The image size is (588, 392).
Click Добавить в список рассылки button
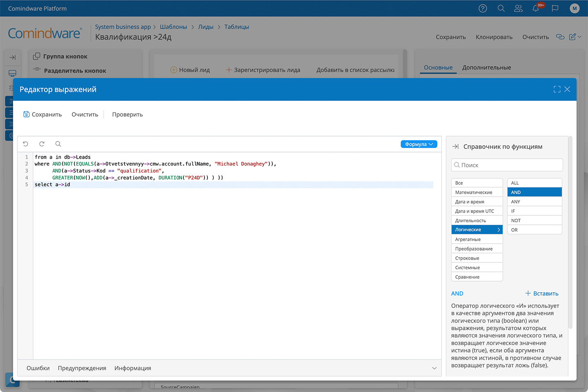tap(355, 70)
